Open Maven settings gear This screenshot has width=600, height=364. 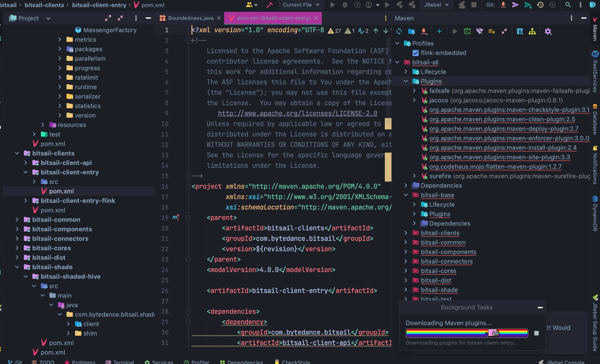pyautogui.click(x=548, y=32)
